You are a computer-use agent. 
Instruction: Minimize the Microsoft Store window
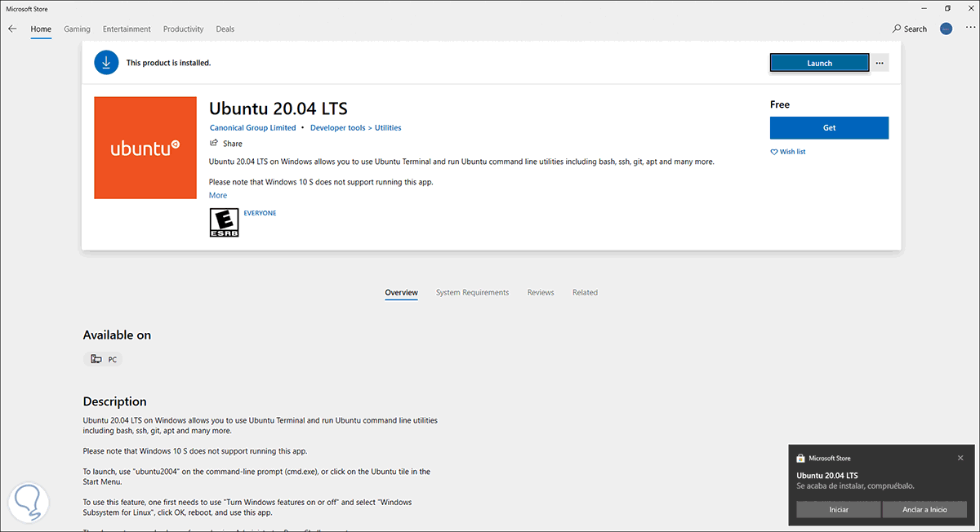pyautogui.click(x=925, y=8)
